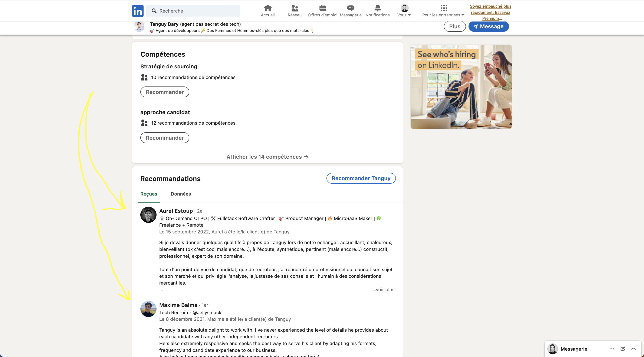Open Afficher les 14 compétences link
Screen dimensions: 644x357
pos(267,157)
